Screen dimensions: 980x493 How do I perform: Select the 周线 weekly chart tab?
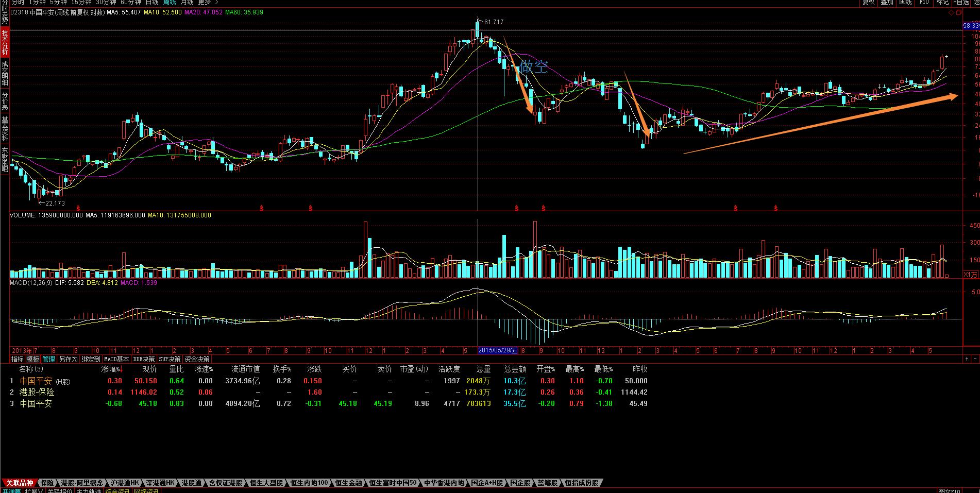[x=170, y=3]
